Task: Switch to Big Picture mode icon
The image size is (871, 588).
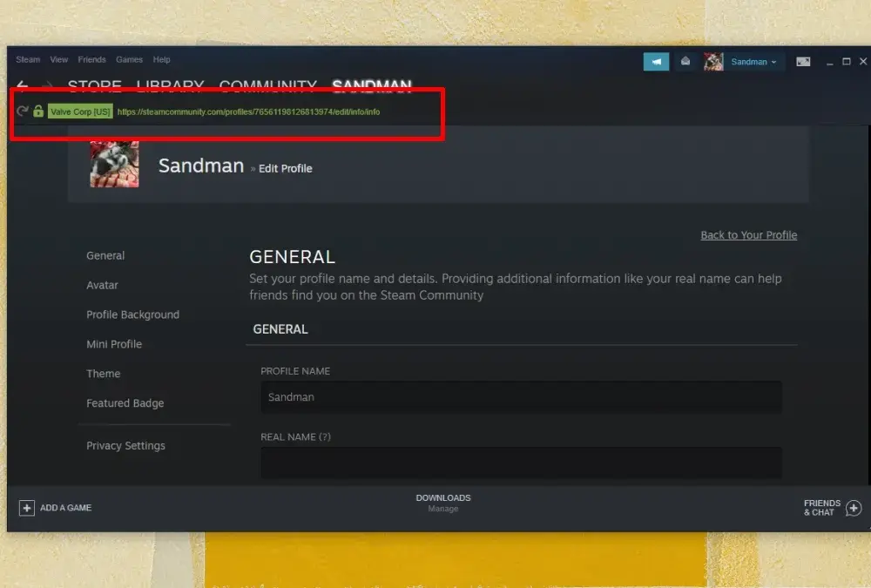Action: coord(803,62)
